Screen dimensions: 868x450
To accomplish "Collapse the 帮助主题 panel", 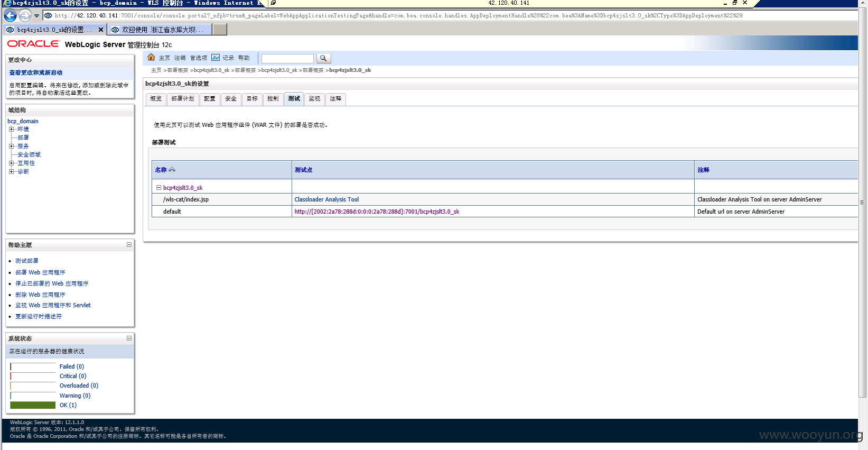I will coord(129,244).
